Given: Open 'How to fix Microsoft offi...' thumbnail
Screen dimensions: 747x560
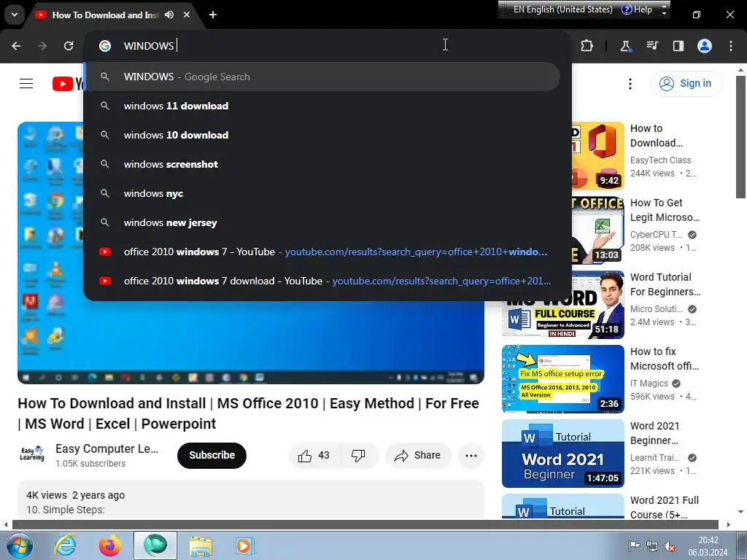Looking at the screenshot, I should point(562,379).
